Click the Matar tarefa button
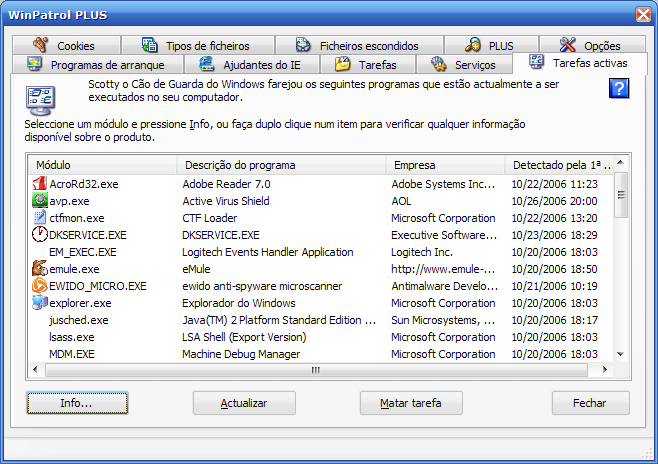The image size is (658, 464). click(x=411, y=403)
